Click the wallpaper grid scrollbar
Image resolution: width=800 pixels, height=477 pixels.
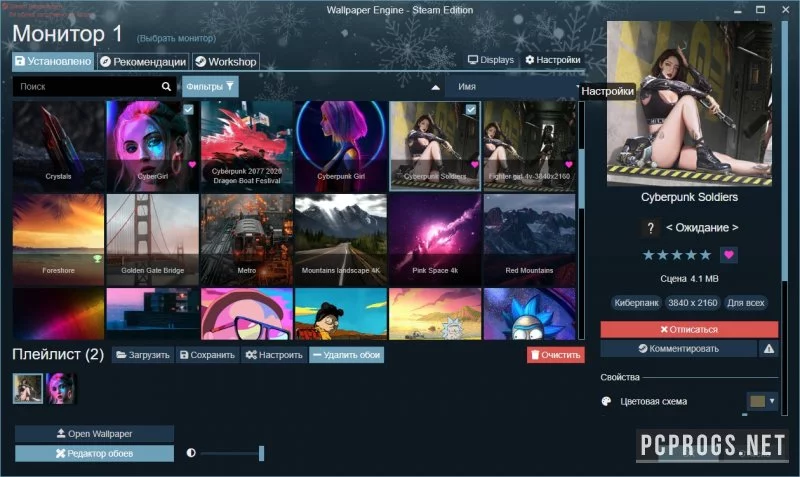click(581, 179)
